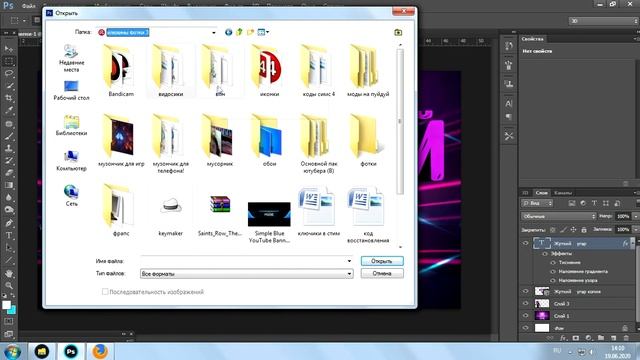
Task: Select the обои folder
Action: 269,141
